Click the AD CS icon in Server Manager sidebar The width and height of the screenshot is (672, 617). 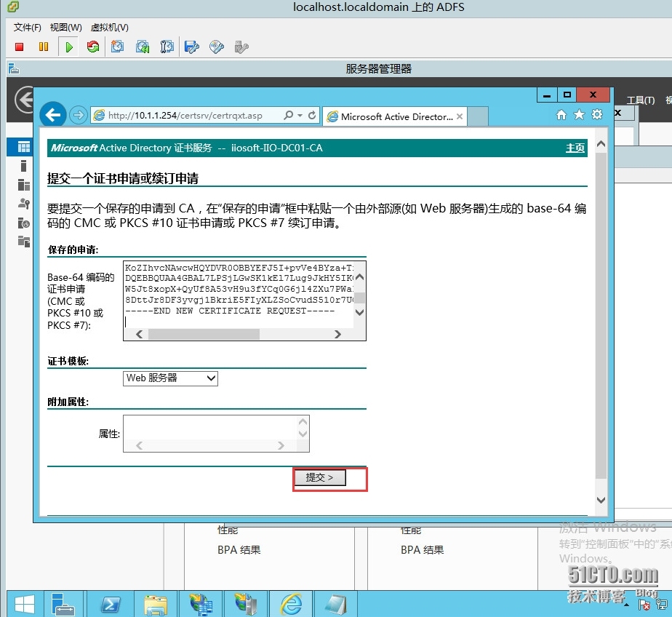[23, 204]
